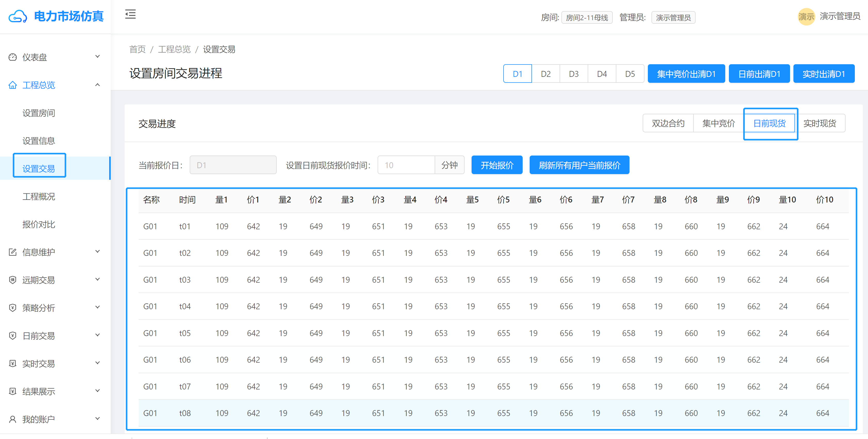
Task: Click the 演示管理员 username at top right
Action: pyautogui.click(x=840, y=16)
